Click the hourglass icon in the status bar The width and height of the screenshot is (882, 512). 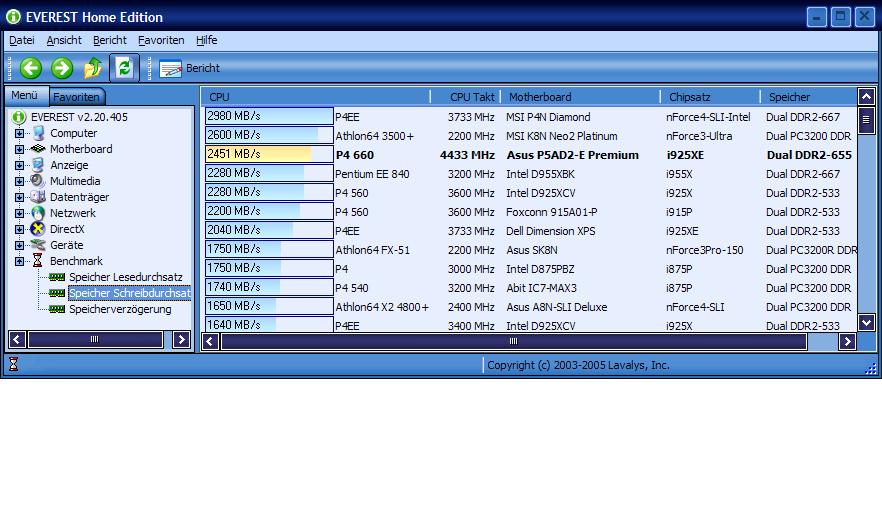[14, 365]
